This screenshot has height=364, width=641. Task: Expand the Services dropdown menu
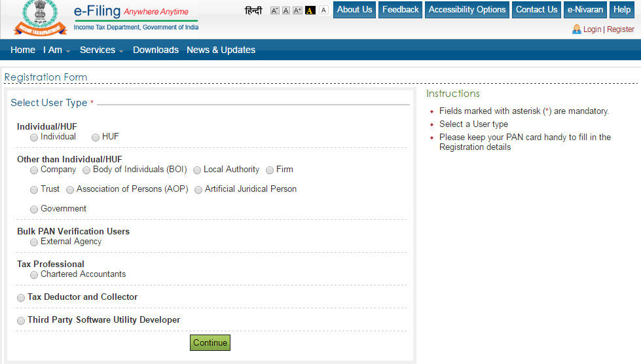[x=101, y=50]
